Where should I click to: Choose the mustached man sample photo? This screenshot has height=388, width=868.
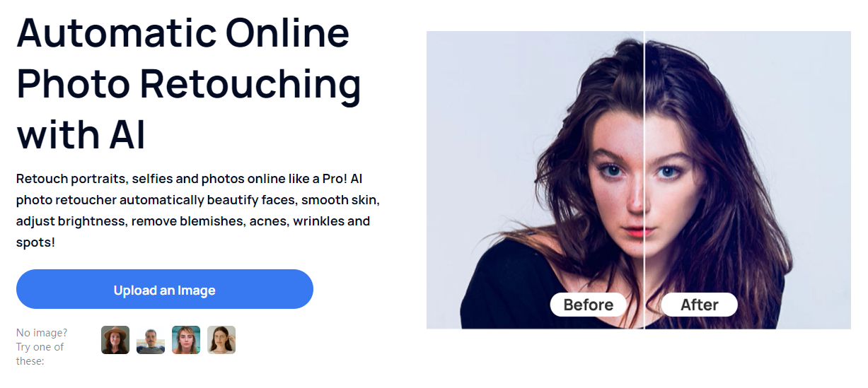click(151, 340)
